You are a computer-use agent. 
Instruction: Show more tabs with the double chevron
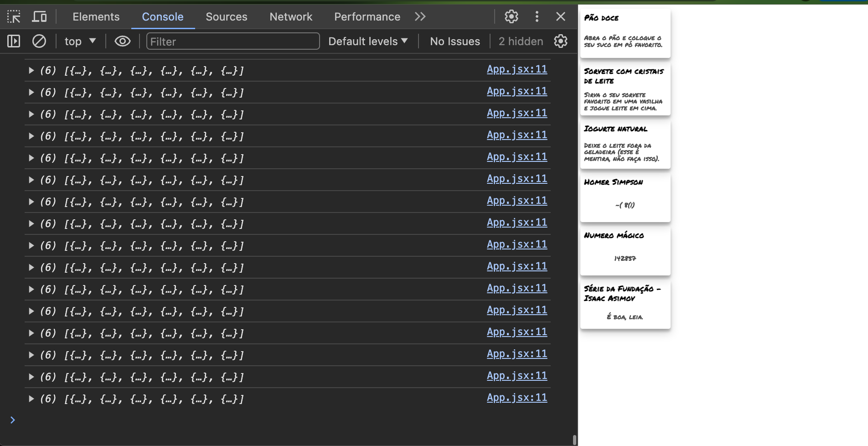coord(420,17)
